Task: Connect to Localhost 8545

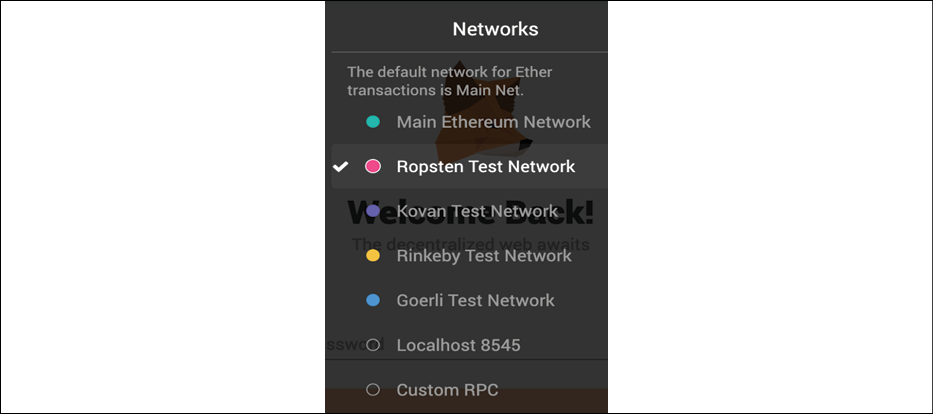Action: point(469,345)
